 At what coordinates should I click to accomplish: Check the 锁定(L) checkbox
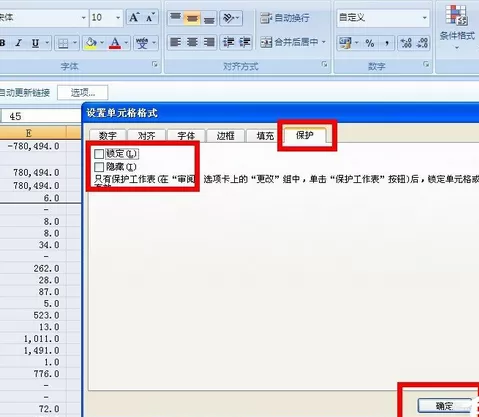point(99,154)
